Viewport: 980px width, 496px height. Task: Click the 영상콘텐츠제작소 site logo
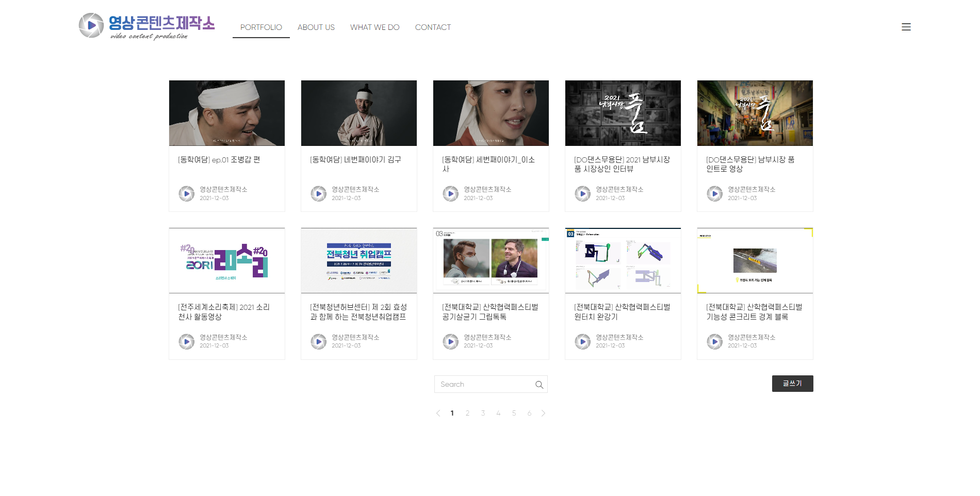(146, 26)
